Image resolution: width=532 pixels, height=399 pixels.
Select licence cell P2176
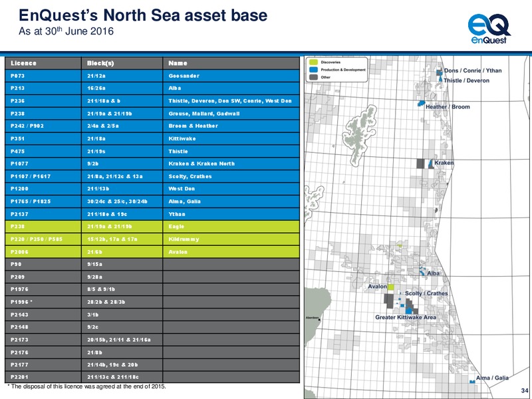click(43, 352)
